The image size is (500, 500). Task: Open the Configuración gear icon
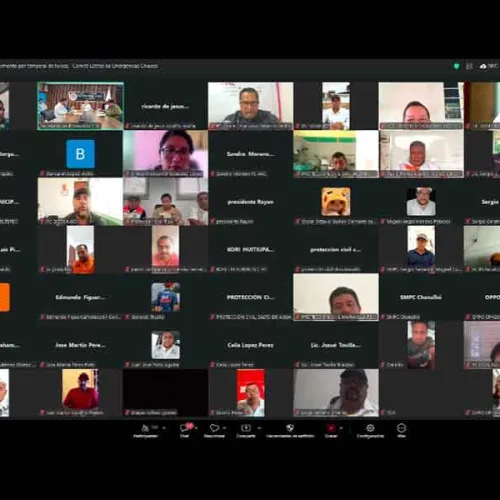[x=370, y=428]
